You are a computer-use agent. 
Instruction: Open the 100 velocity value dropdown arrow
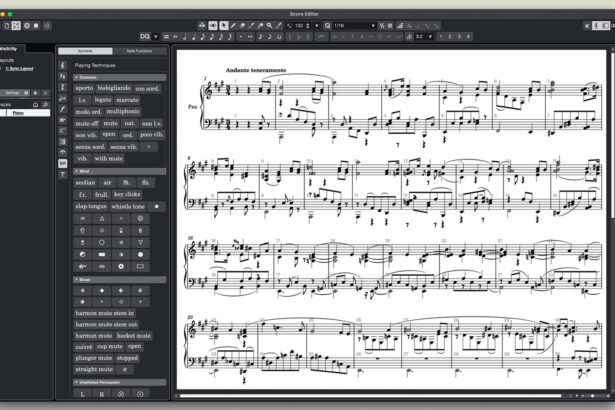[x=317, y=26]
